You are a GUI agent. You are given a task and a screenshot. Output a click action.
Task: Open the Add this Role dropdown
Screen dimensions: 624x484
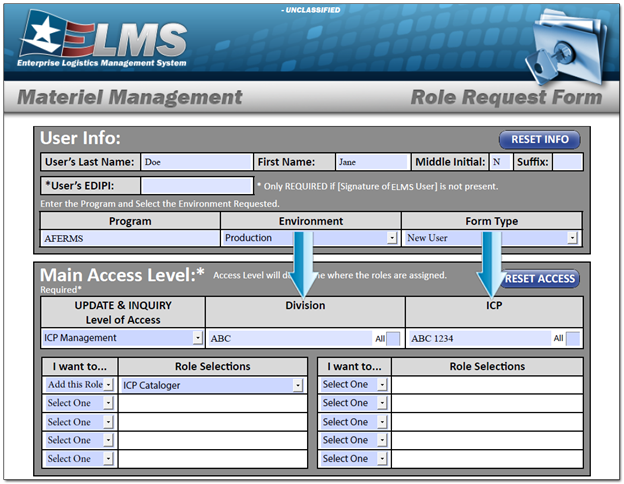[109, 385]
